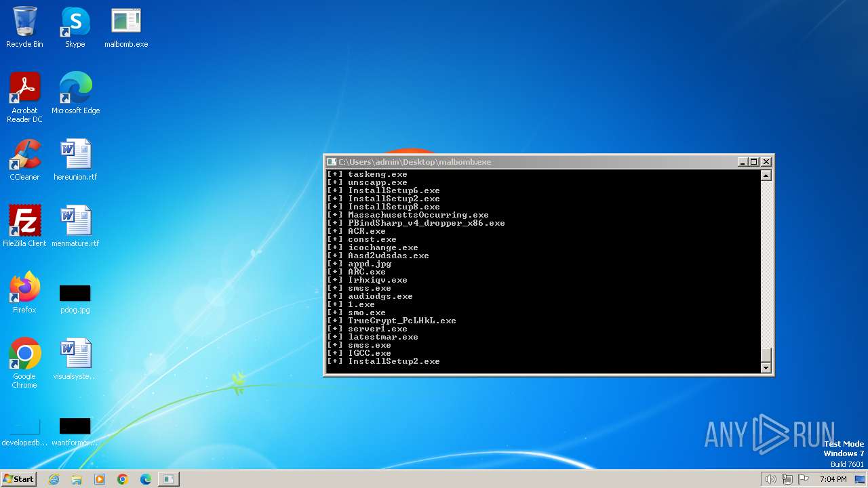Click the console scrollbar thumb
868x488 pixels.
[x=766, y=355]
